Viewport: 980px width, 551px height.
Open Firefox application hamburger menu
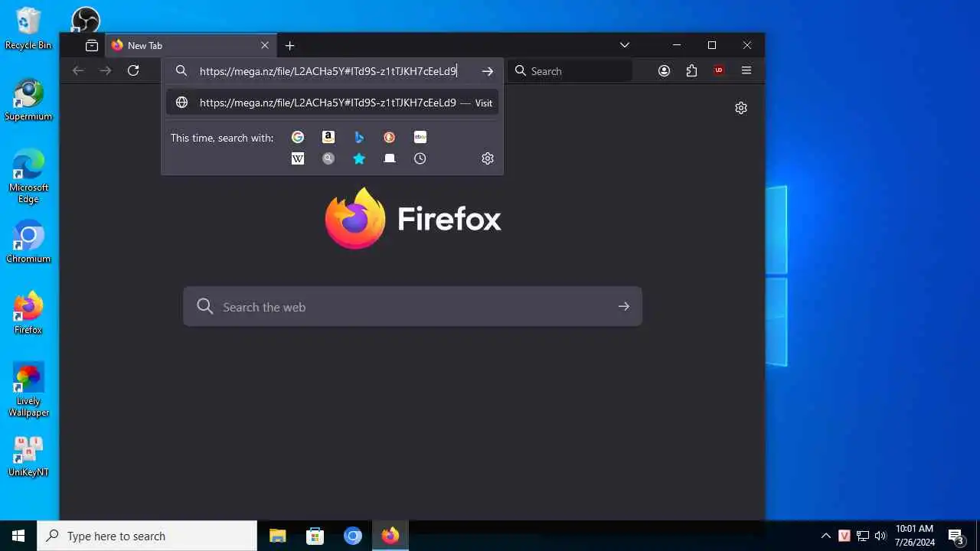tap(746, 70)
